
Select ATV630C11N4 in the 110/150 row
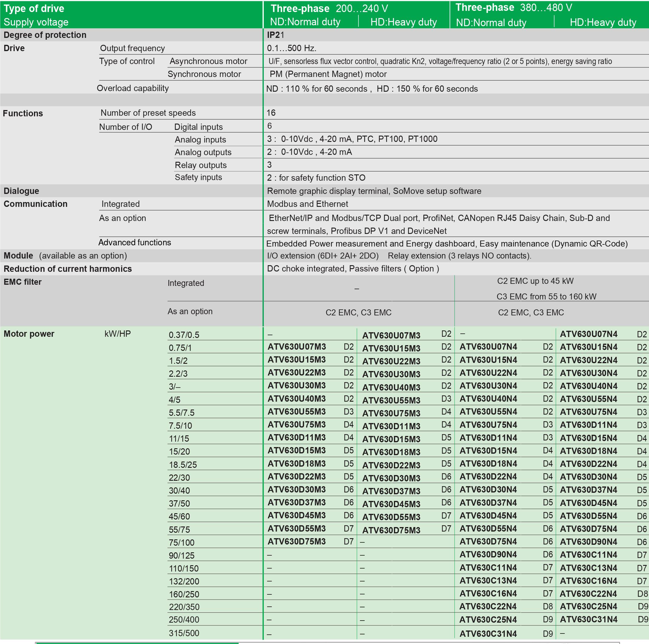click(x=488, y=568)
